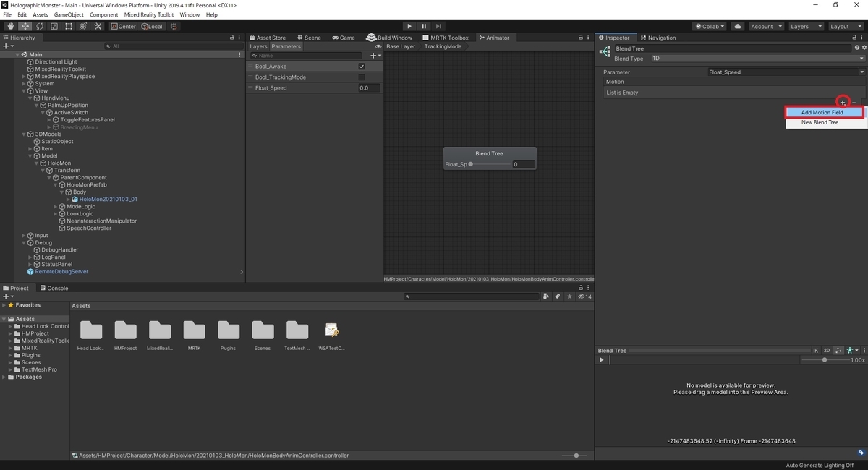Lock the Inspector panel
Viewport: 868px width, 470px height.
tap(854, 38)
